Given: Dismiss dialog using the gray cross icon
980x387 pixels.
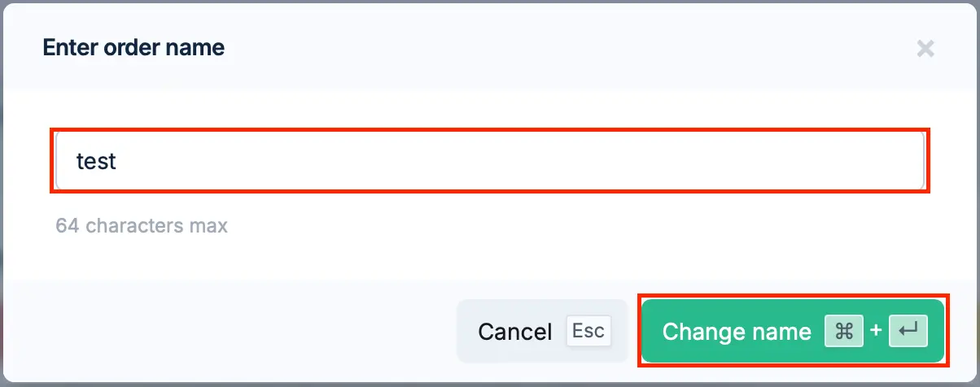Looking at the screenshot, I should click(925, 48).
